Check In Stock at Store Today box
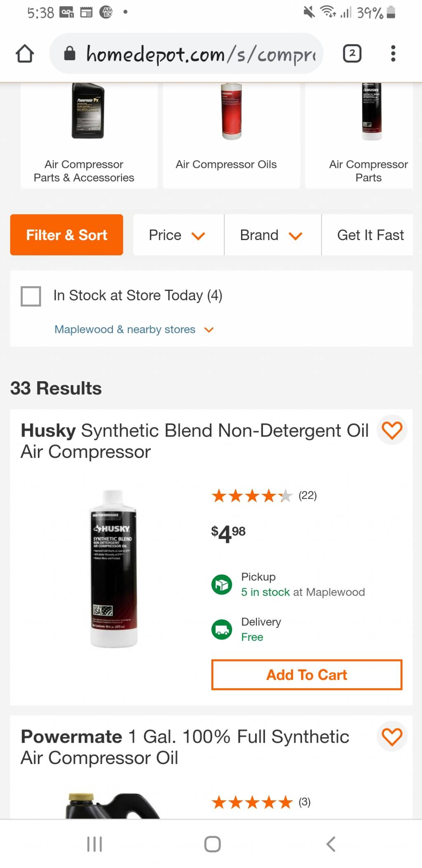Screen dimensions: 422x868 pyautogui.click(x=31, y=296)
